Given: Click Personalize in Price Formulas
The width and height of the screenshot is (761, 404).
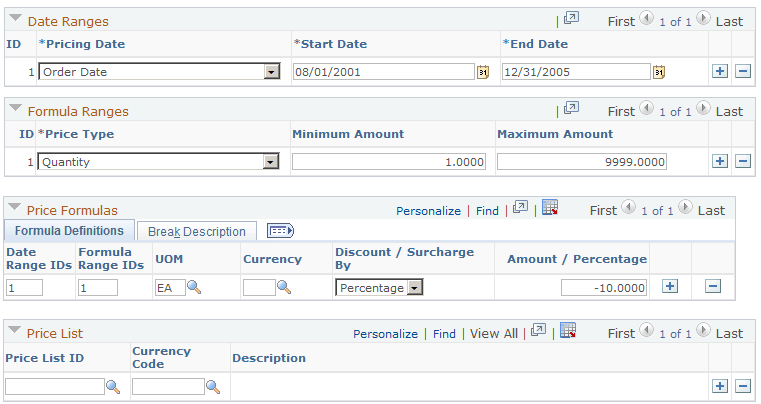Looking at the screenshot, I should (x=428, y=211).
